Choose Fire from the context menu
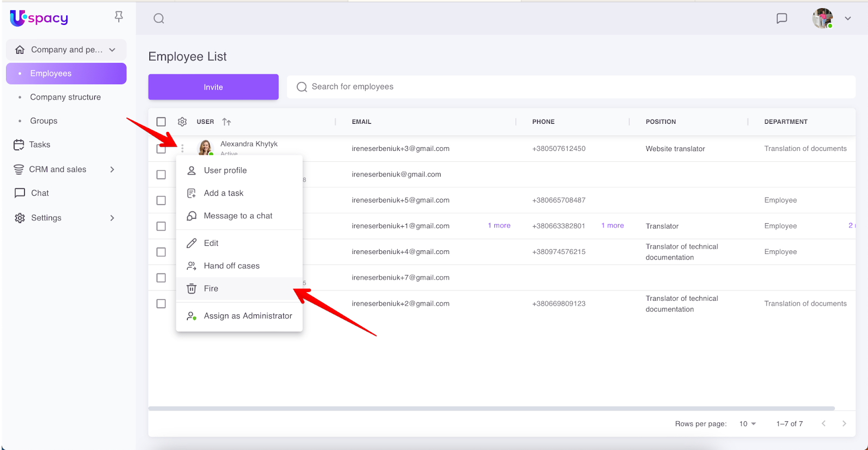The width and height of the screenshot is (868, 450). 211,289
